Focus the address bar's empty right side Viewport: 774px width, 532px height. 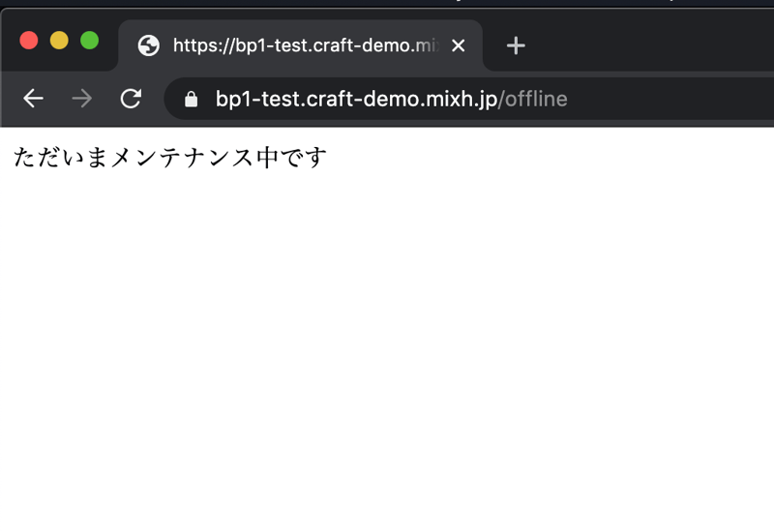(x=677, y=99)
